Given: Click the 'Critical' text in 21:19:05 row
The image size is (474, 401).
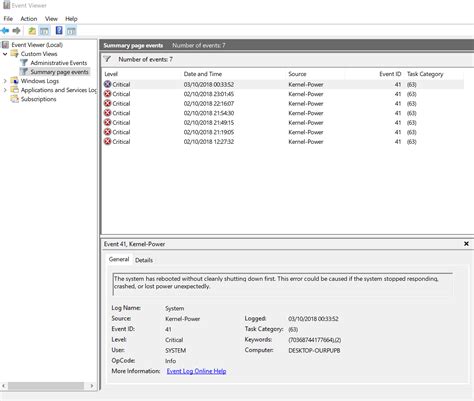Looking at the screenshot, I should [121, 132].
